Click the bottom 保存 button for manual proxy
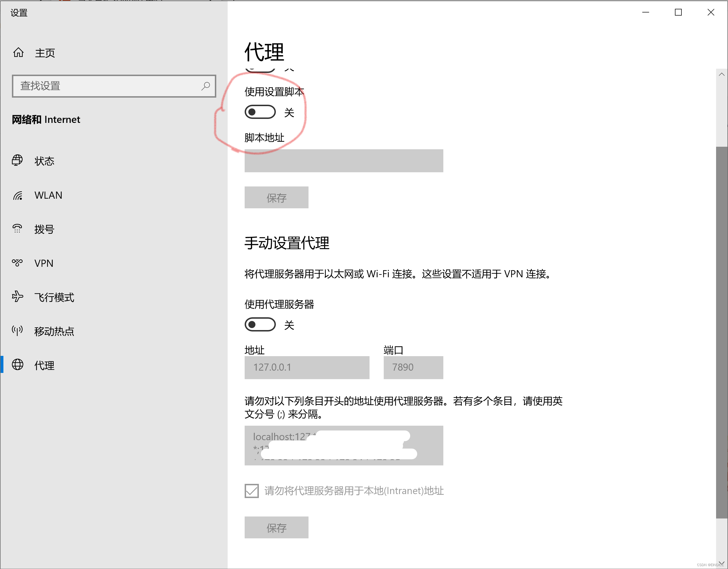The height and width of the screenshot is (569, 728). [276, 527]
